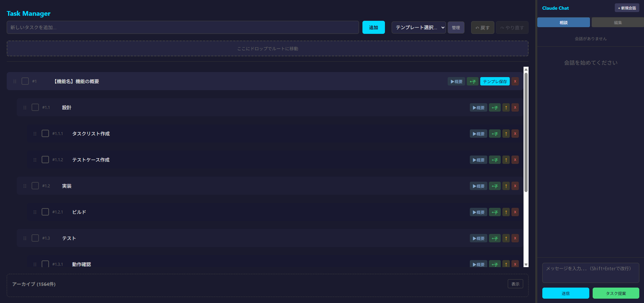644x303 pixels.
Task: Click the 戻す undo button
Action: tap(483, 27)
